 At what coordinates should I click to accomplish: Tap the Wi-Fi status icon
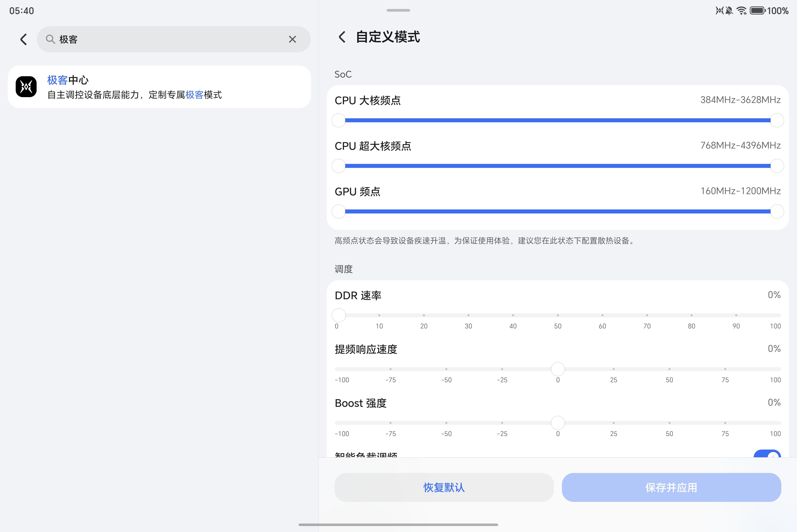point(742,11)
